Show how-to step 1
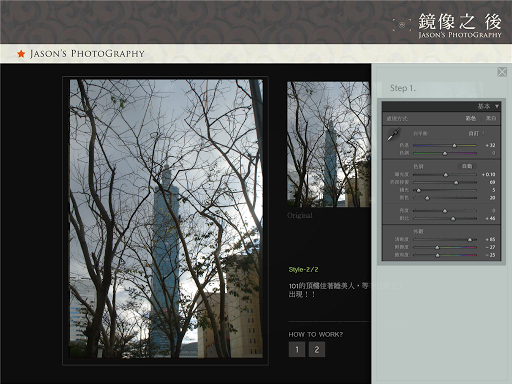 coord(297,349)
